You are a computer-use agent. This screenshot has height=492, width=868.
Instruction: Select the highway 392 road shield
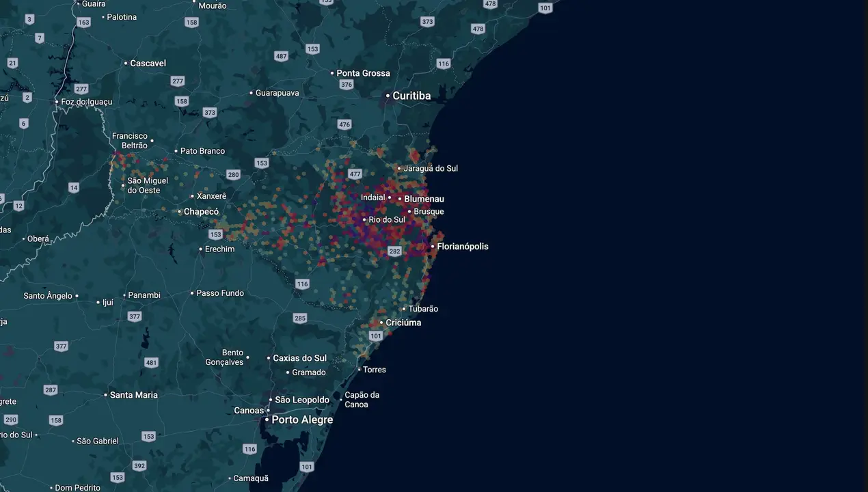(x=139, y=466)
